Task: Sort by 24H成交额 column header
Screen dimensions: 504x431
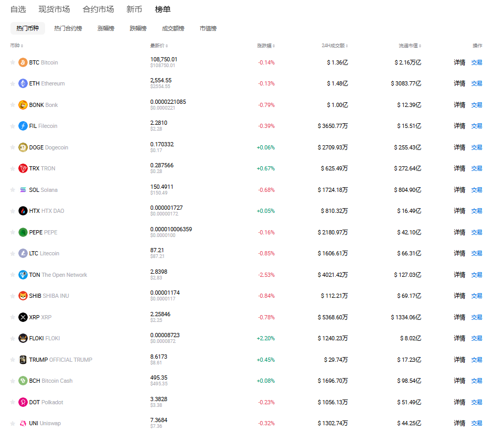Action: tap(335, 46)
